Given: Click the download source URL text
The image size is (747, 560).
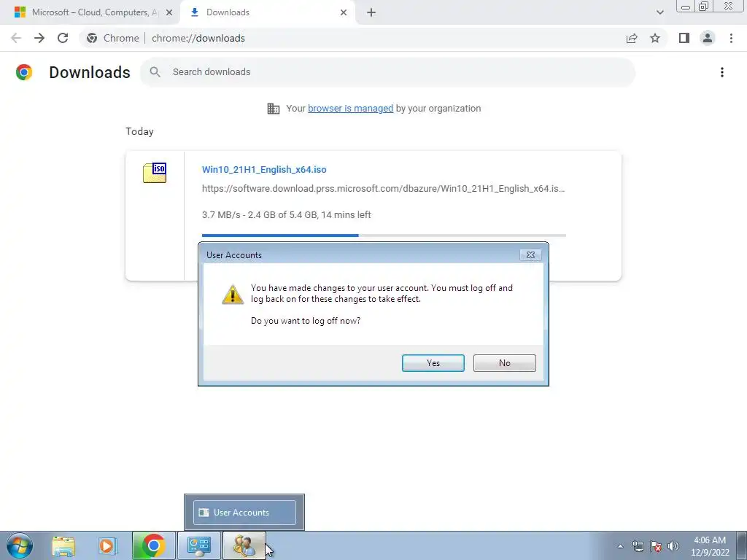Looking at the screenshot, I should click(x=384, y=189).
